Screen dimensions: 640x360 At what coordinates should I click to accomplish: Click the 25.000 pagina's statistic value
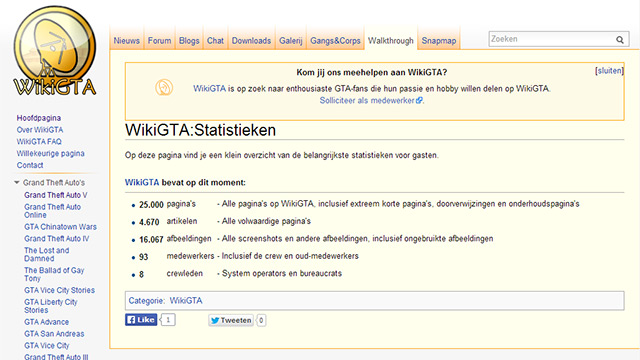[x=151, y=205]
